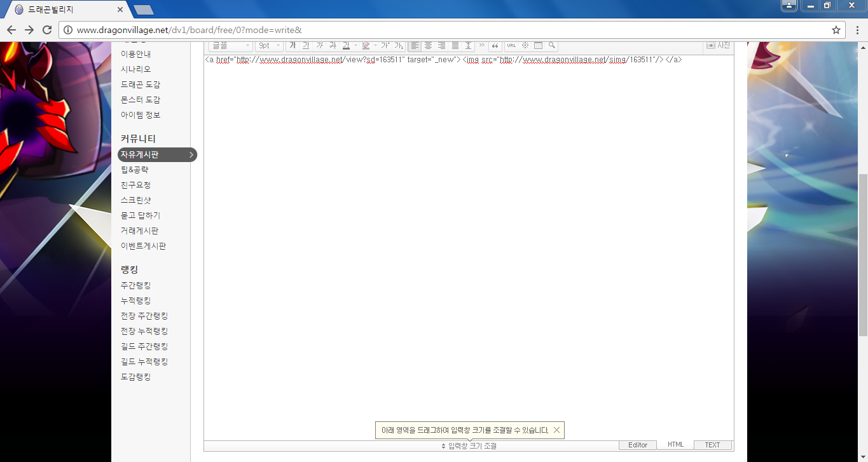Open 드래곤 도감 sidebar link
The image size is (868, 462).
pos(141,85)
